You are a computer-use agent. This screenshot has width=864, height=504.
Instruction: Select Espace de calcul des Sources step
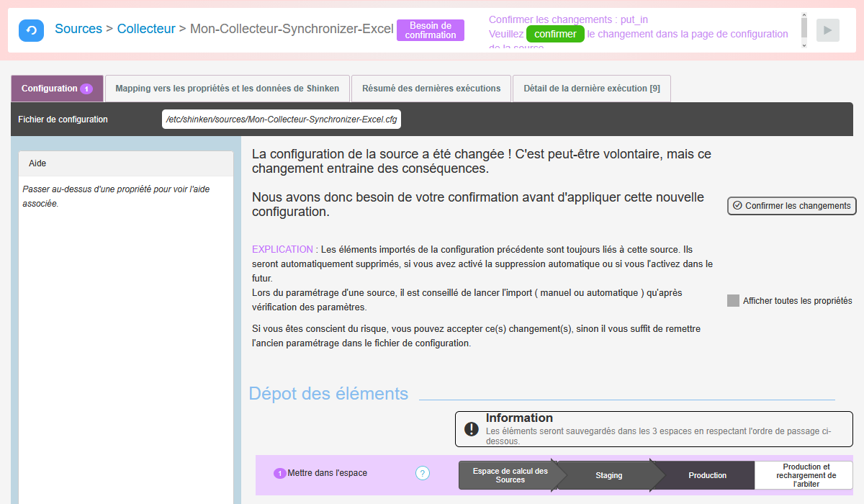coord(508,475)
